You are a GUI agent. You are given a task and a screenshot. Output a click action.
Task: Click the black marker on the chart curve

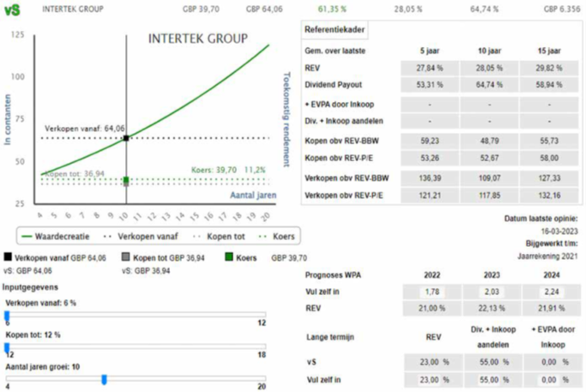pyautogui.click(x=126, y=138)
